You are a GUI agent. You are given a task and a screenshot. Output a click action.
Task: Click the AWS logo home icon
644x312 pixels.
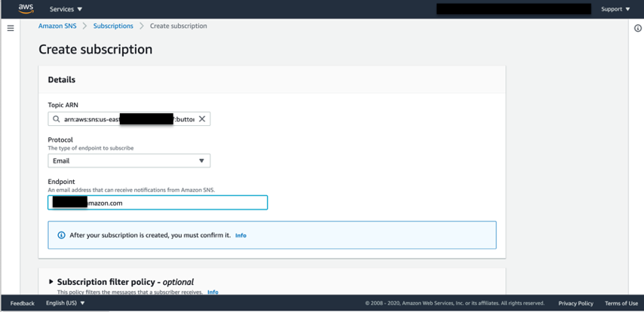[26, 8]
